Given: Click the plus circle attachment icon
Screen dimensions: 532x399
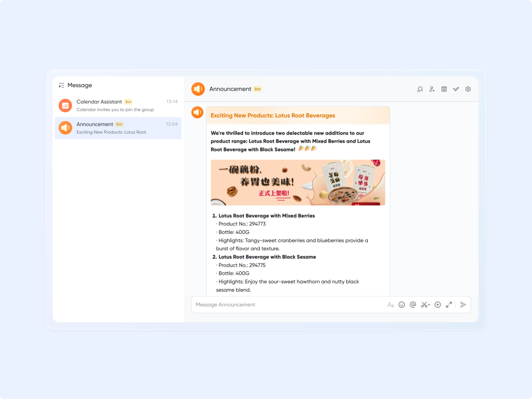Looking at the screenshot, I should (x=437, y=304).
